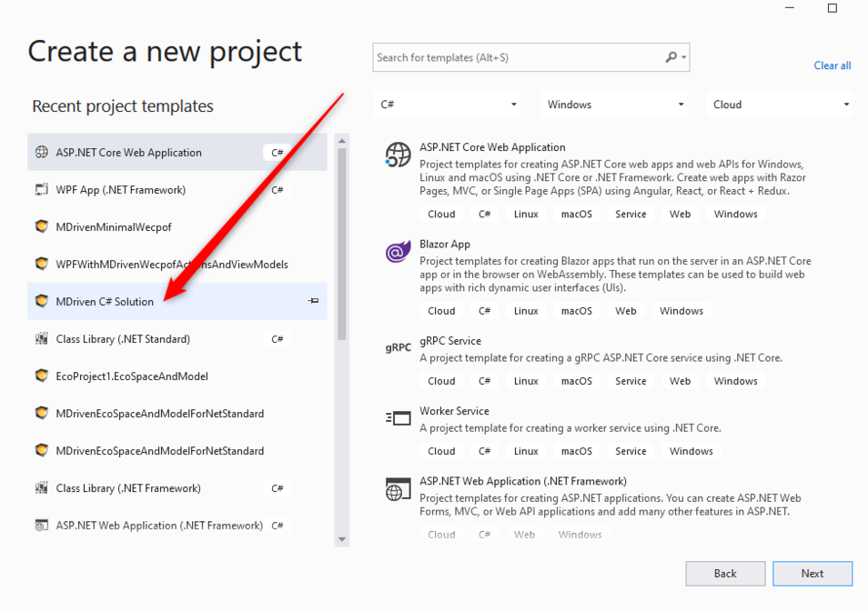The width and height of the screenshot is (868, 611).
Task: Click the Windows tag under Worker Service
Action: pyautogui.click(x=691, y=451)
